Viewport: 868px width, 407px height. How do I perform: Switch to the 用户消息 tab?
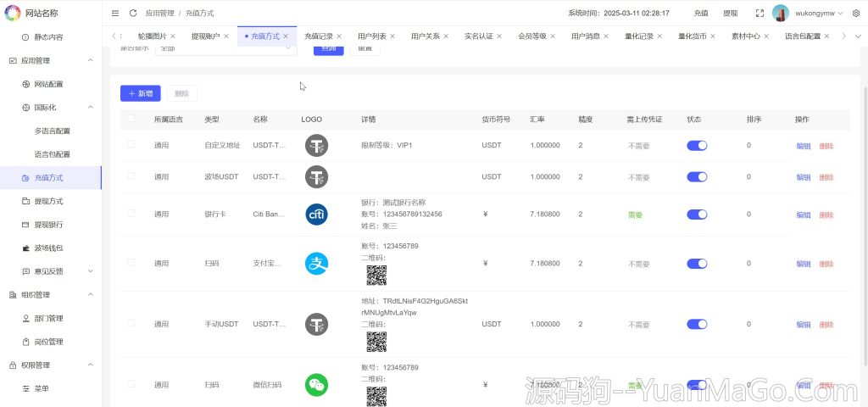coord(586,36)
